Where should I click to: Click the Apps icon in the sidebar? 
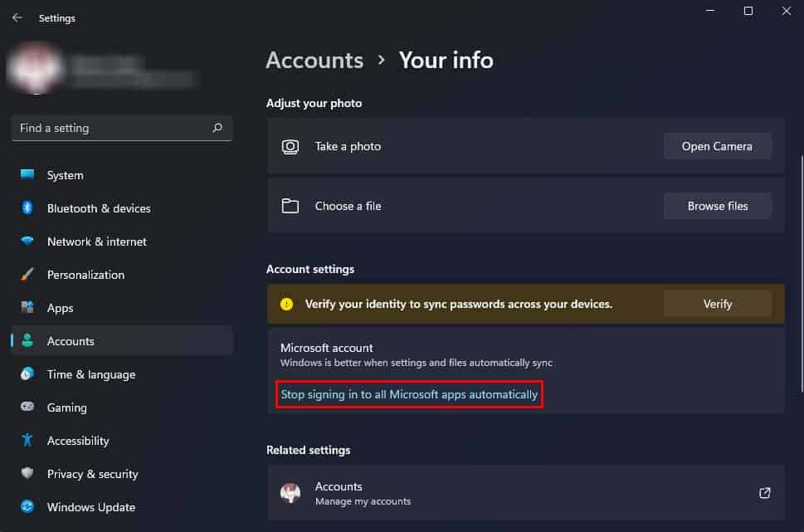pyautogui.click(x=27, y=307)
